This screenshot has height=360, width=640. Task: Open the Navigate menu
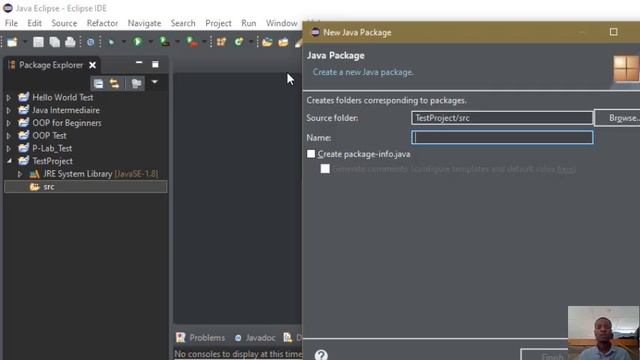pos(144,23)
